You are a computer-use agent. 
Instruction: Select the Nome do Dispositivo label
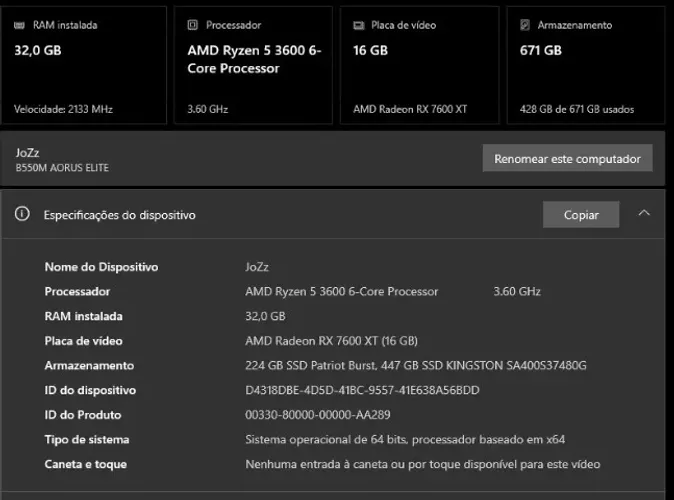coord(101,267)
